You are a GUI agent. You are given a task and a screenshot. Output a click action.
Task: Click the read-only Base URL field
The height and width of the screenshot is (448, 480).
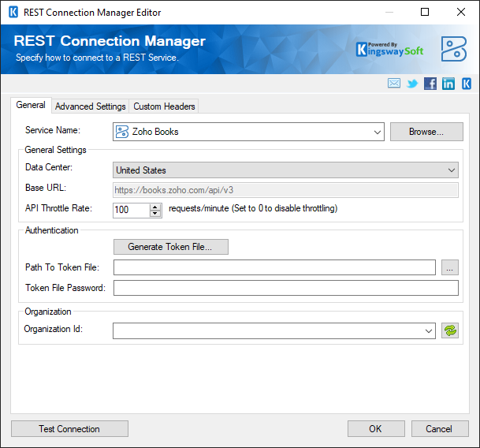pyautogui.click(x=285, y=190)
